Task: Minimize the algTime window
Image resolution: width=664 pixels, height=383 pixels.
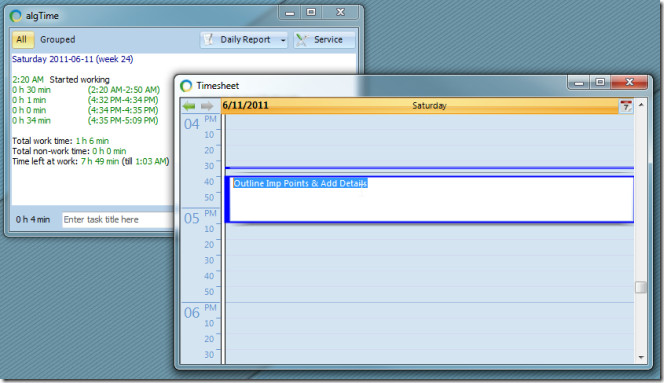Action: coord(290,13)
